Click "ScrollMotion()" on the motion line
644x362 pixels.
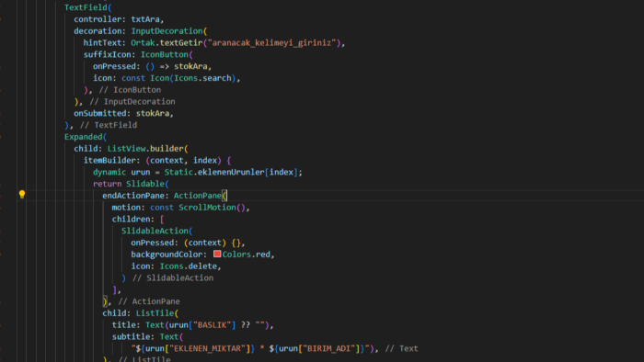click(212, 208)
